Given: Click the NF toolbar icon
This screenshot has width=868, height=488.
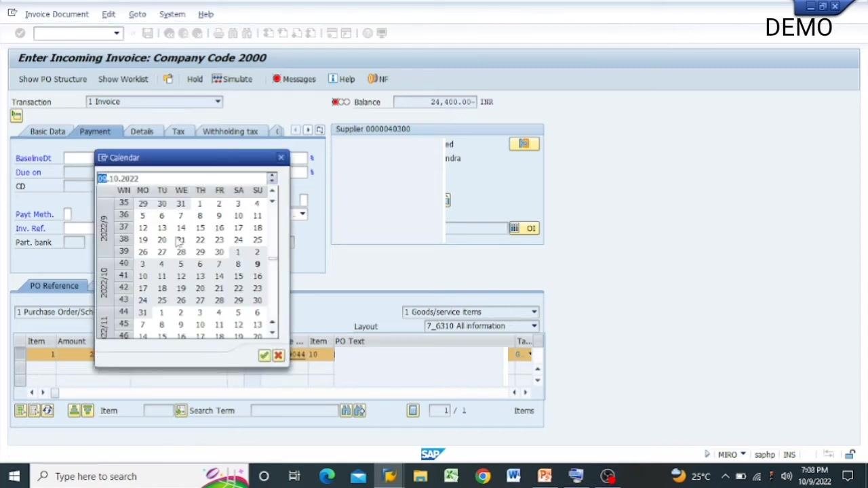Looking at the screenshot, I should (378, 79).
